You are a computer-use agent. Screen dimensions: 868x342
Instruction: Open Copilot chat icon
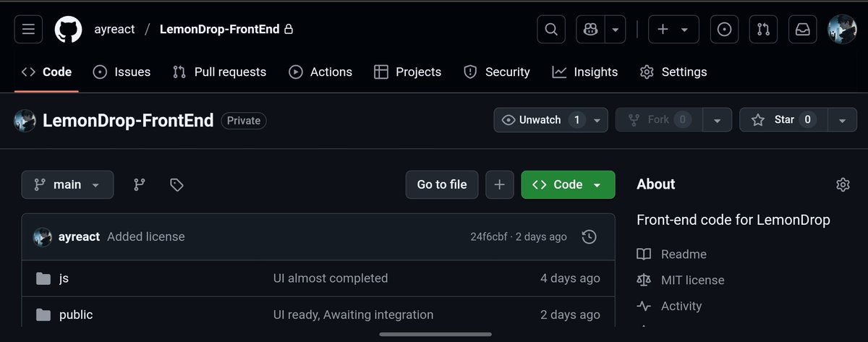[590, 30]
